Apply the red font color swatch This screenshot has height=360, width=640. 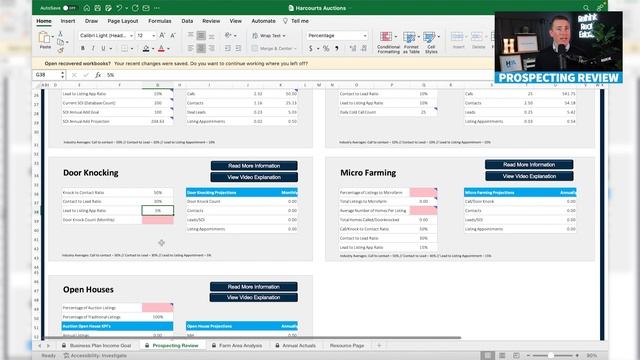coord(161,49)
